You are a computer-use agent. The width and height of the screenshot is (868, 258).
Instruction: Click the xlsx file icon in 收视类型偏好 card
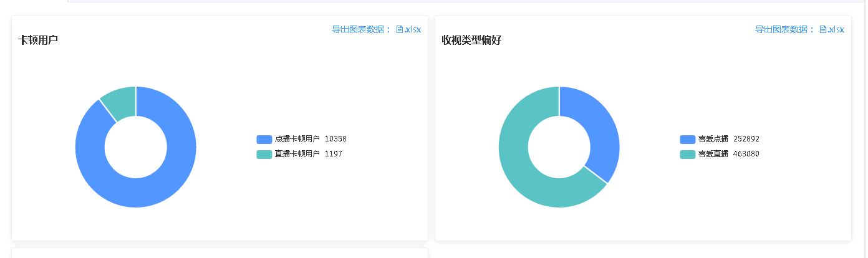[823, 29]
